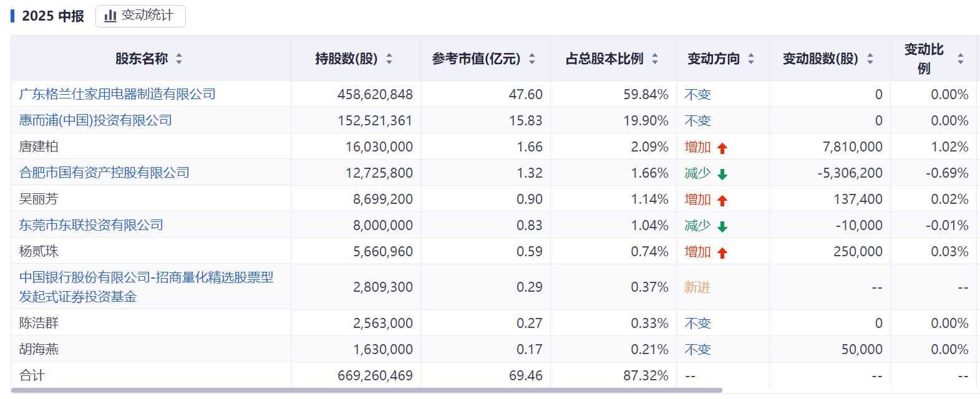Click the 2025 中报 section heading
This screenshot has height=399, width=980.
pyautogui.click(x=53, y=16)
